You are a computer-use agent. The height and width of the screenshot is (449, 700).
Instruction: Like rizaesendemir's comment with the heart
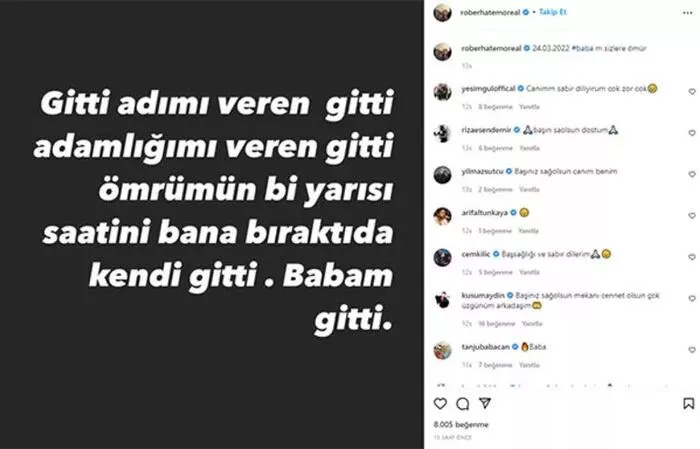coord(692,133)
